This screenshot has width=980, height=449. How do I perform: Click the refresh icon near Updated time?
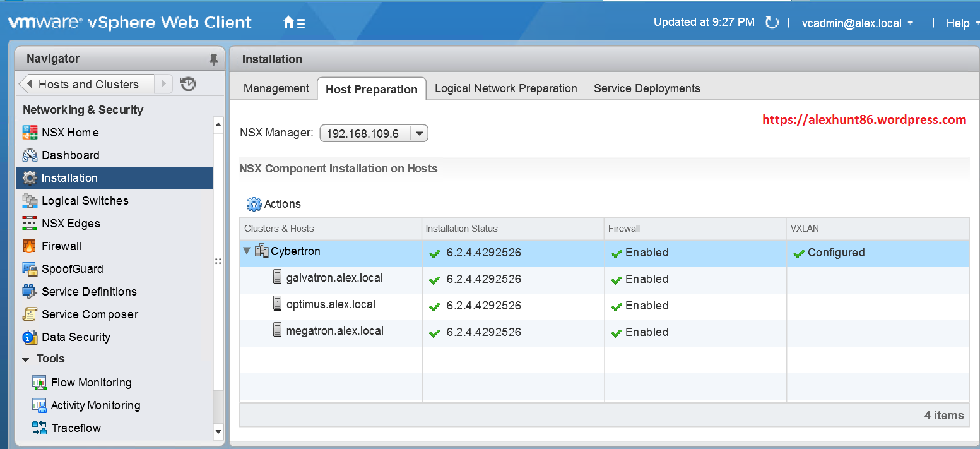(x=772, y=22)
